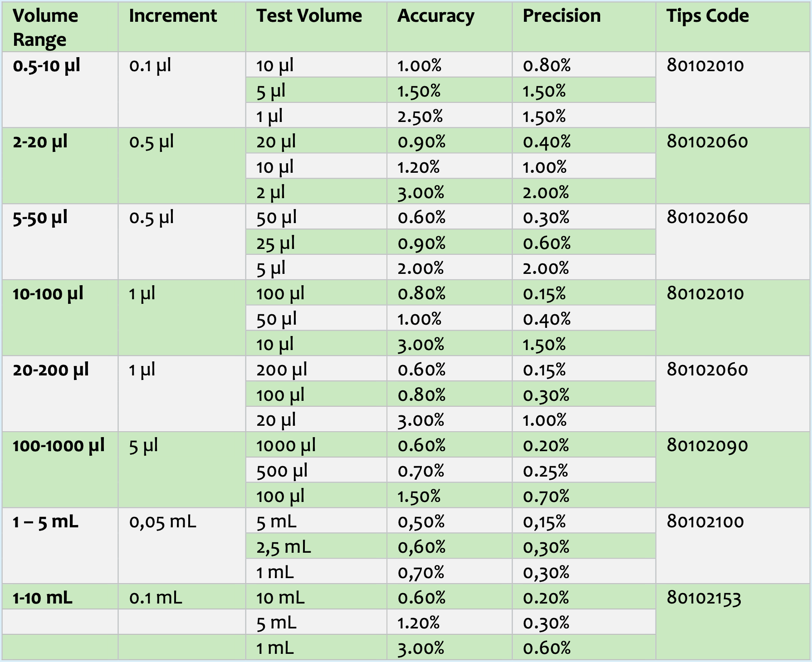Click the Precision column header
The image size is (812, 662).
(x=584, y=27)
